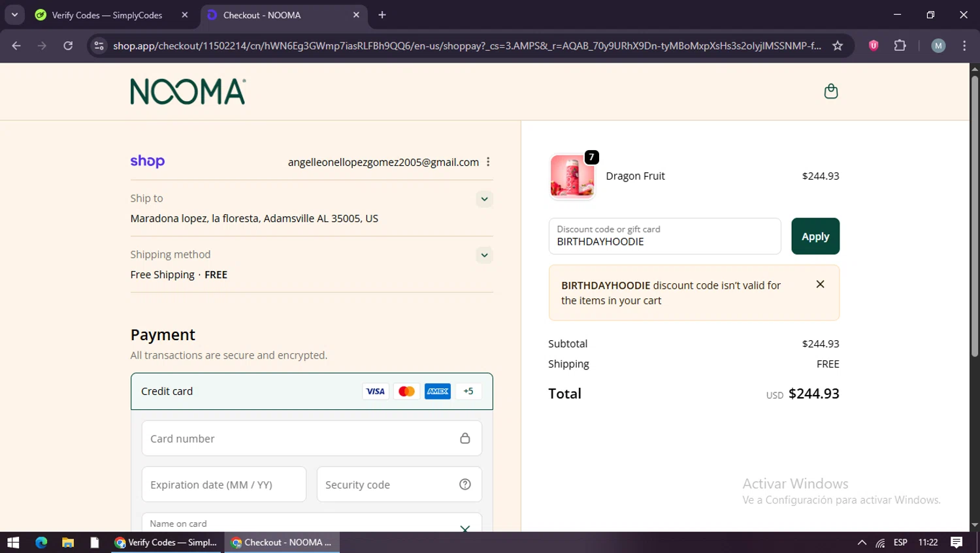Viewport: 980px width, 553px height.
Task: Open the notifications center icon
Action: pyautogui.click(x=956, y=543)
